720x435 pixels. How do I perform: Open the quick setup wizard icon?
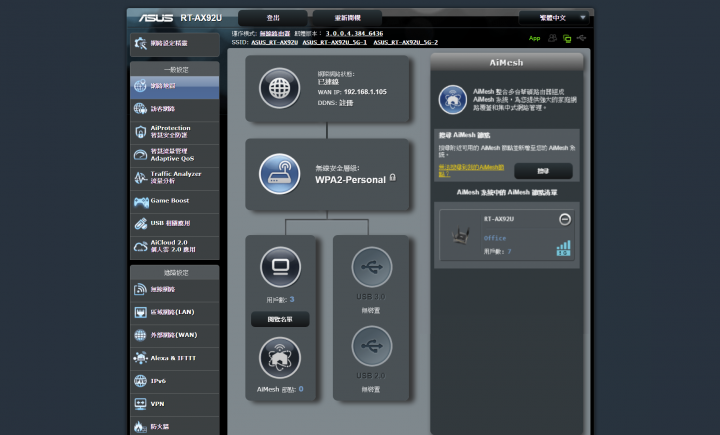(141, 43)
